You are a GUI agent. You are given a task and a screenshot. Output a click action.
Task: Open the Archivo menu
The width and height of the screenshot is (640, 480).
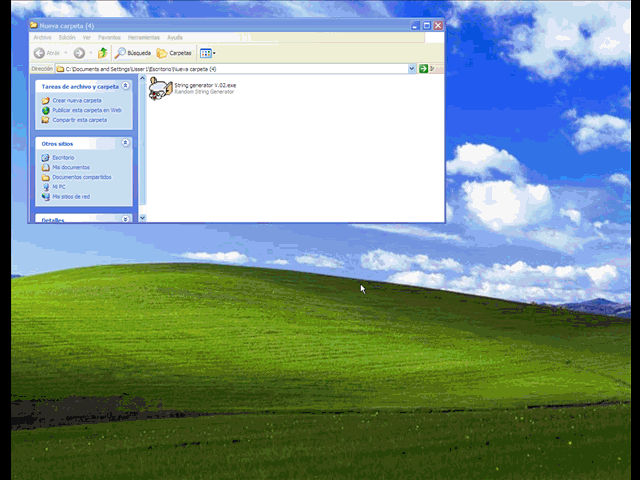(x=42, y=38)
